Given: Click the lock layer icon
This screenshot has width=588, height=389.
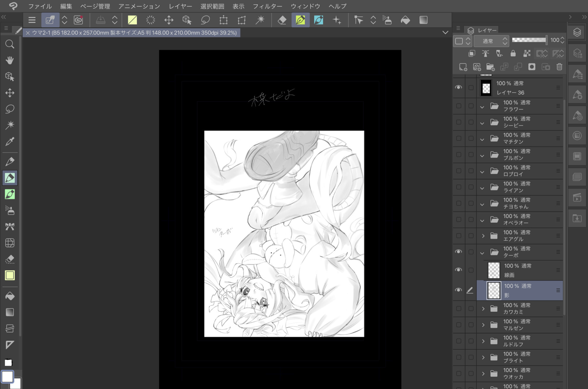Looking at the screenshot, I should [x=513, y=53].
